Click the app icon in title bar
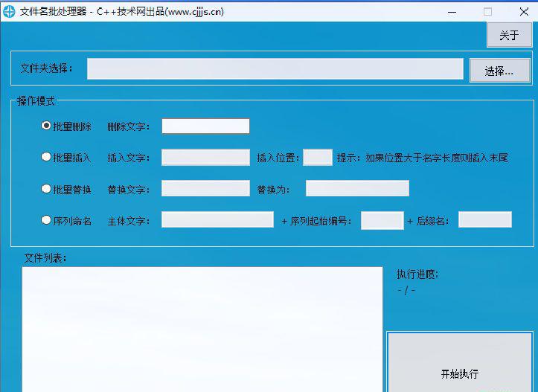The height and width of the screenshot is (392, 538). (x=9, y=12)
